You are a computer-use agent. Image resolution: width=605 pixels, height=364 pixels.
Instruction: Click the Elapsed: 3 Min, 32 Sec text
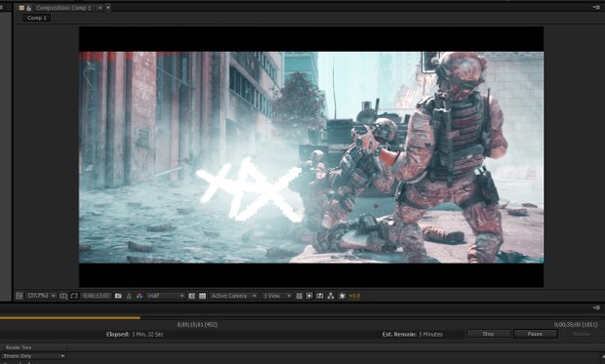(135, 335)
